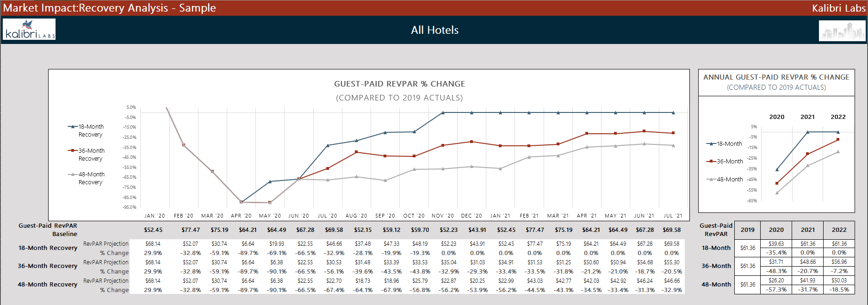The image size is (868, 305).
Task: Click the '18-Month Recovery' table row label
Action: coord(48,248)
